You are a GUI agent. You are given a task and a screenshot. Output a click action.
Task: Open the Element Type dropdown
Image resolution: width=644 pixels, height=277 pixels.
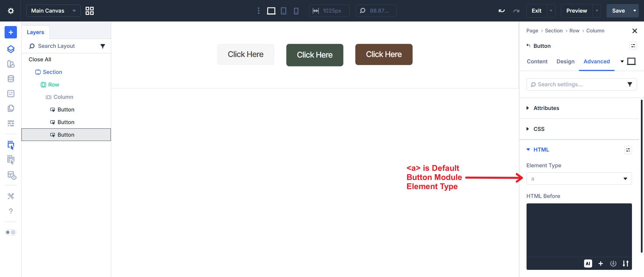click(579, 178)
